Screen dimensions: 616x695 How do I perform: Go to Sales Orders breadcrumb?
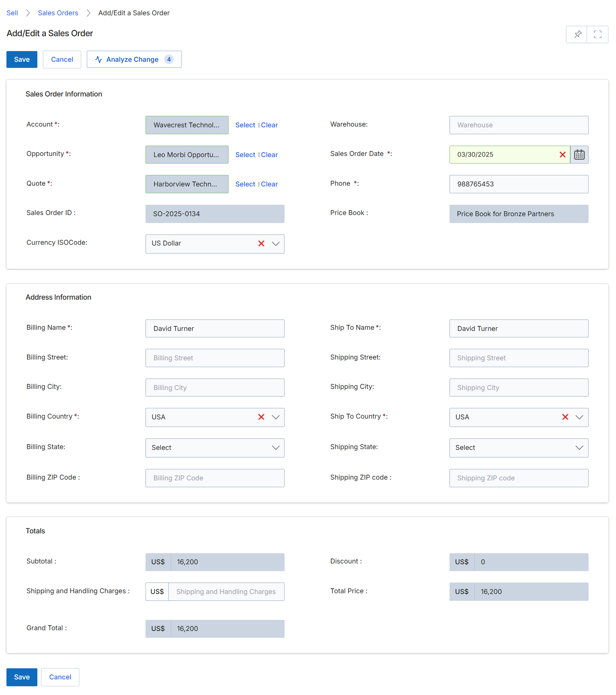coord(58,13)
